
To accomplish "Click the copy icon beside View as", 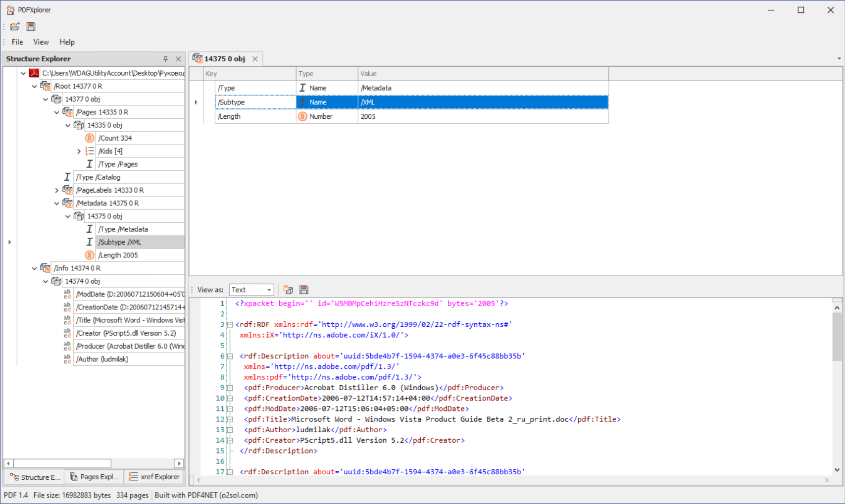I will 288,290.
